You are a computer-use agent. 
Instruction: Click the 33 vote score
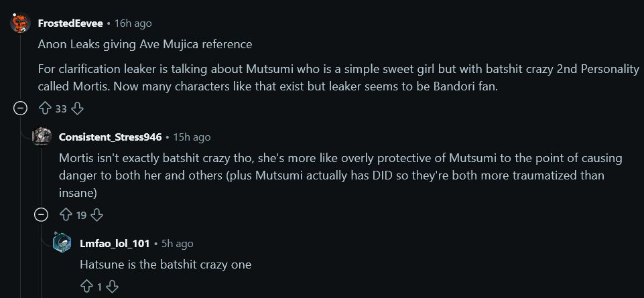point(61,108)
